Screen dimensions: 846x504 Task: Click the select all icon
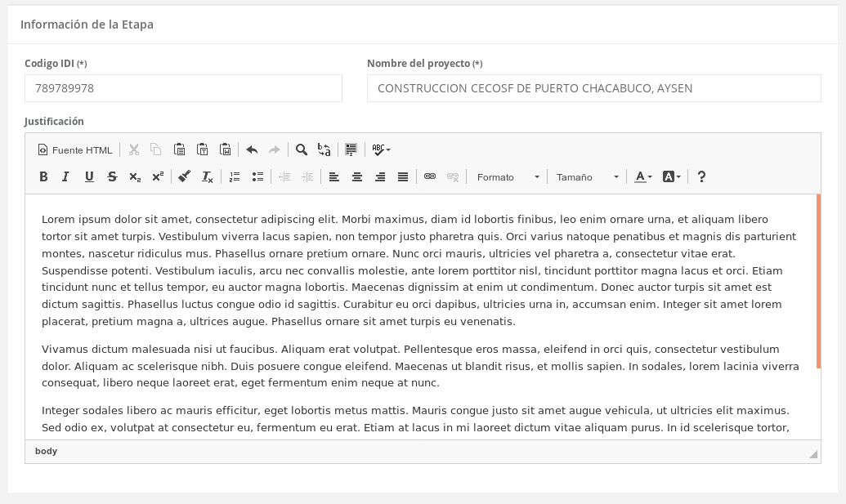point(351,149)
